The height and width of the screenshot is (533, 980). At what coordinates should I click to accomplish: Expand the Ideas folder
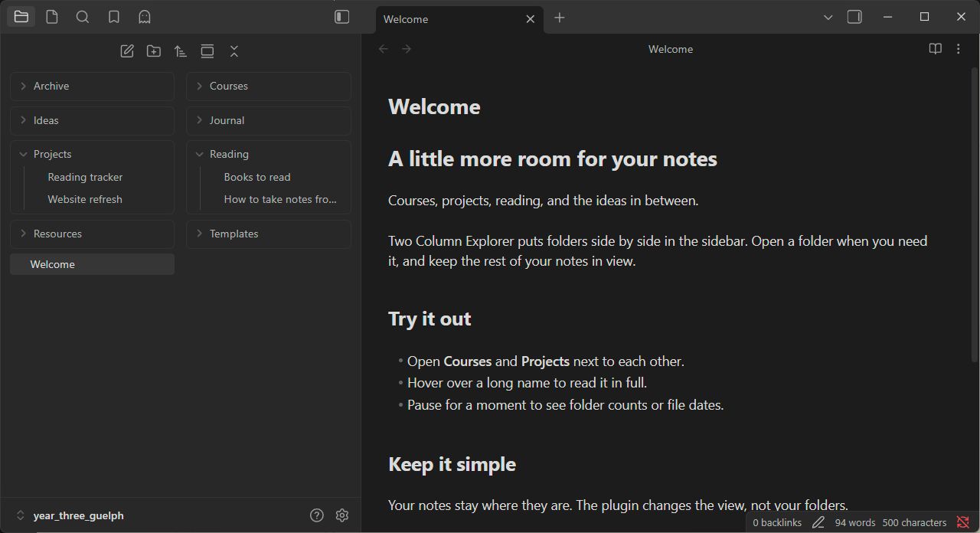point(93,121)
